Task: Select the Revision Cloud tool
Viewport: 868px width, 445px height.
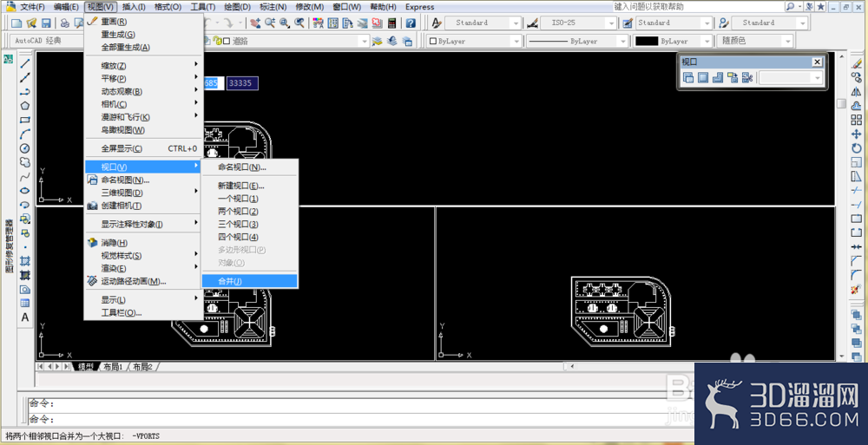Action: click(x=25, y=162)
